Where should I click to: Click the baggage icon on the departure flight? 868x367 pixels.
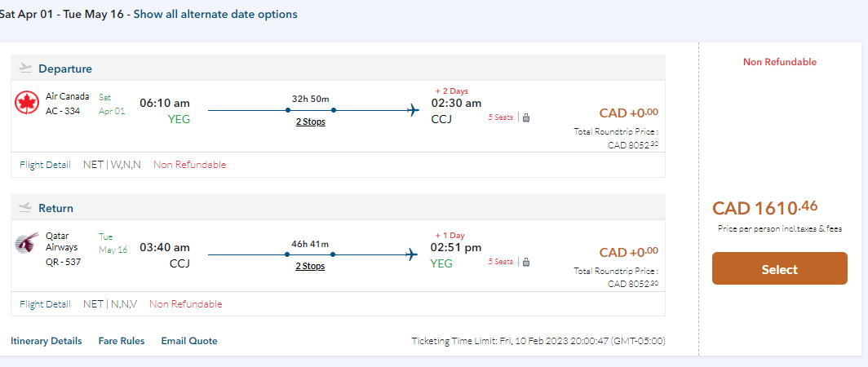(526, 117)
